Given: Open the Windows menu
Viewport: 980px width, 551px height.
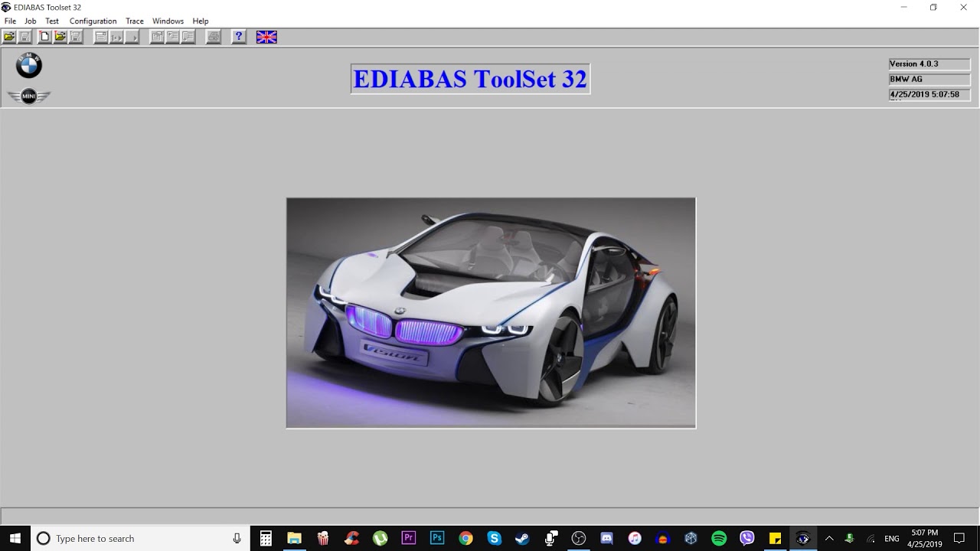Looking at the screenshot, I should 168,21.
